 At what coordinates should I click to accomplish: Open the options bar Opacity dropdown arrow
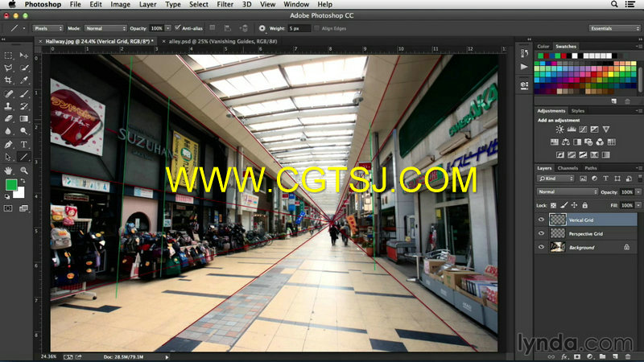coord(168,28)
